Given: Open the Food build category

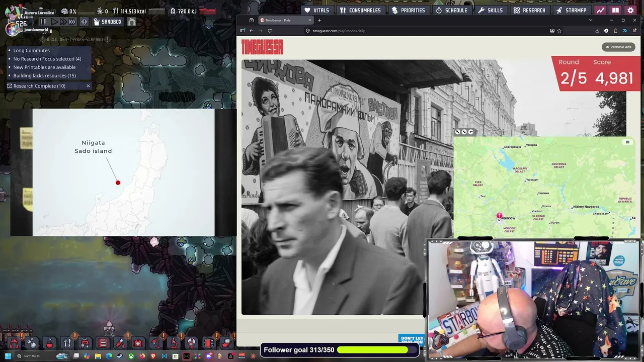Looking at the screenshot, I should pos(67,343).
